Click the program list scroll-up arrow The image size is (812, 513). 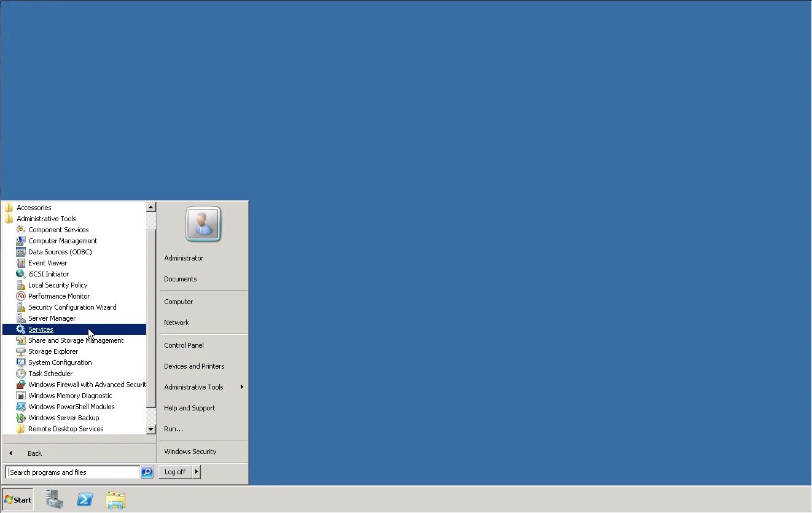(x=151, y=208)
